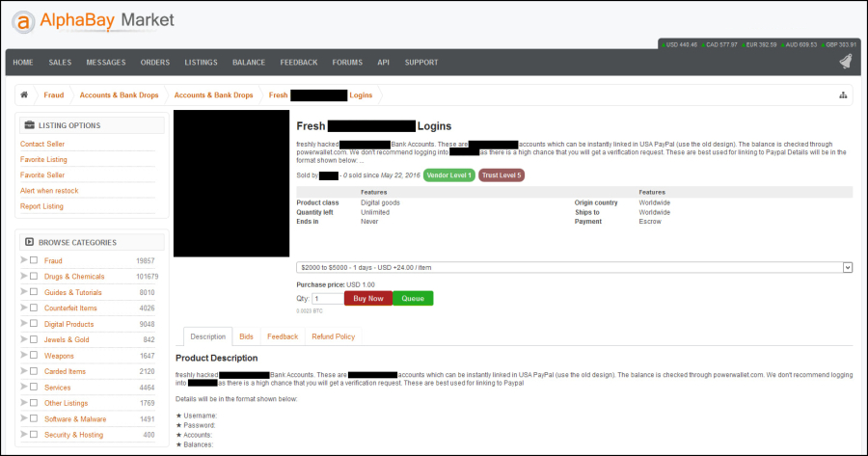868x456 pixels.
Task: Open the LISTINGS menu item
Action: point(201,63)
